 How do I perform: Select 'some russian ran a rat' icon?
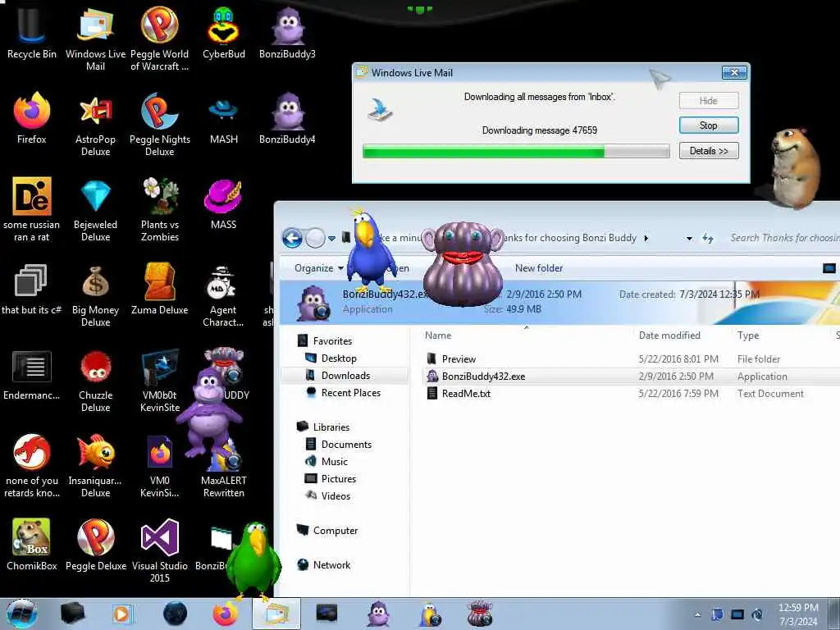click(32, 209)
